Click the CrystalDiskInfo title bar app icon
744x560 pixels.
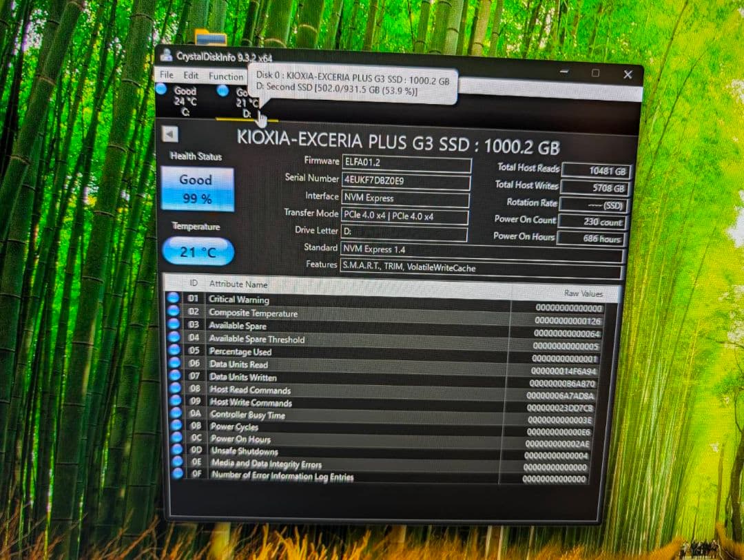(166, 55)
